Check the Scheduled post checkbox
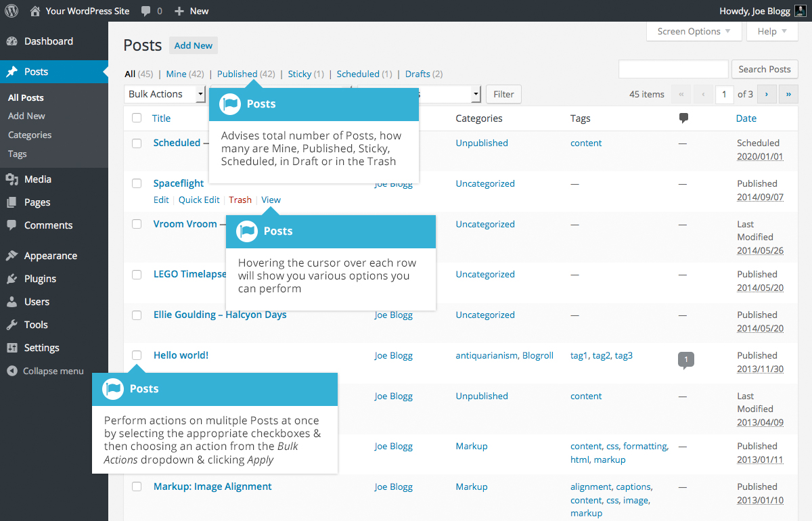The height and width of the screenshot is (521, 812). 137,143
